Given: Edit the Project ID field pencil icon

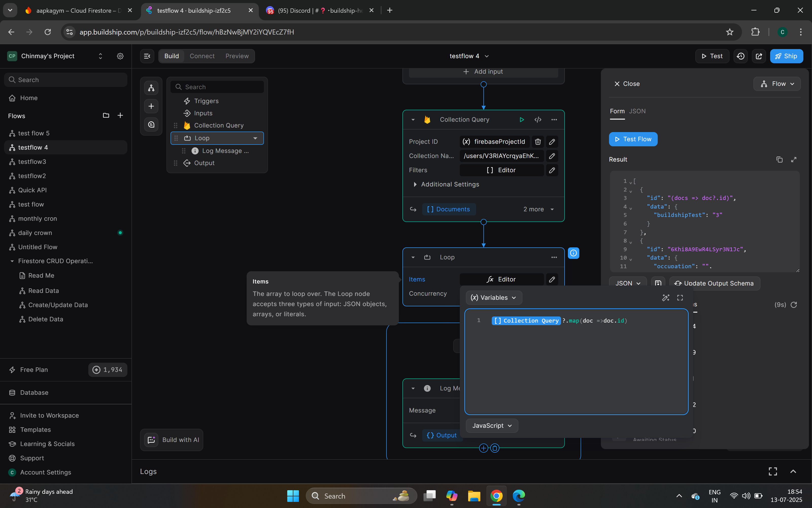Looking at the screenshot, I should (552, 142).
